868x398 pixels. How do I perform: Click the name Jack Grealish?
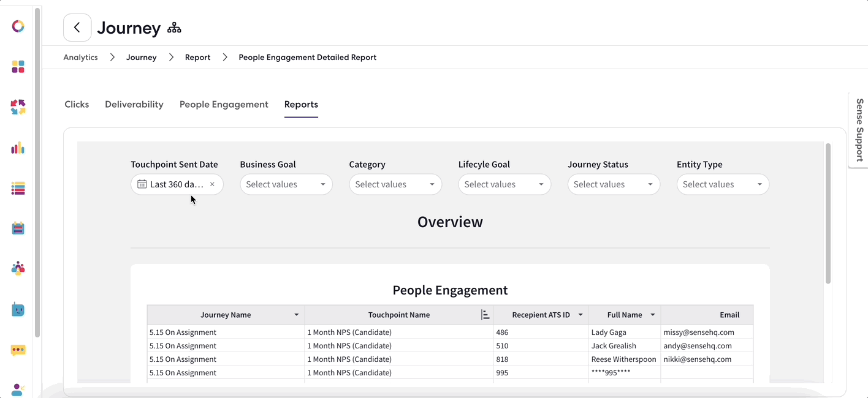coord(614,345)
